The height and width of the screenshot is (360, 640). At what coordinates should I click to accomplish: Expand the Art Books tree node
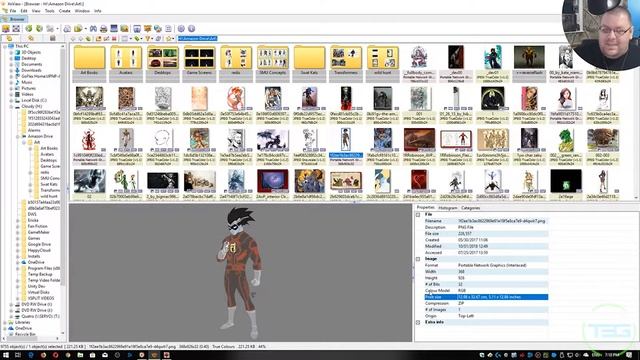tap(30, 149)
